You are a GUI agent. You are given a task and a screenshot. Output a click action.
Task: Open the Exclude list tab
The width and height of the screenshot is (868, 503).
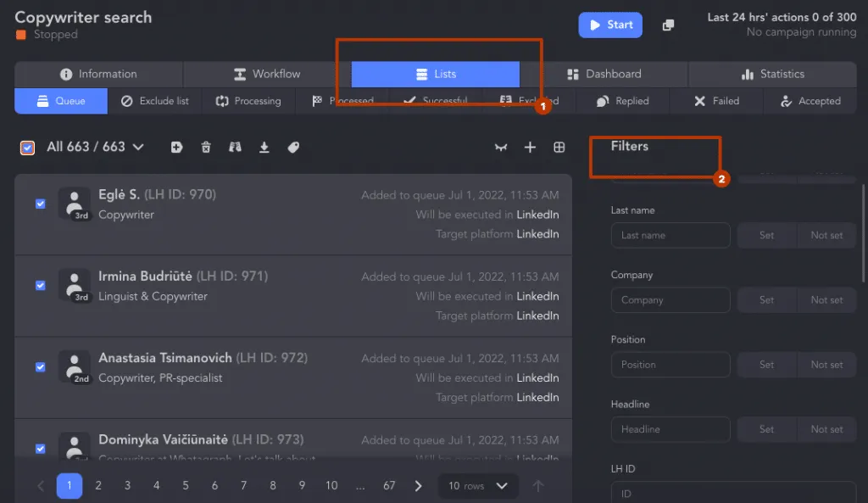(155, 101)
